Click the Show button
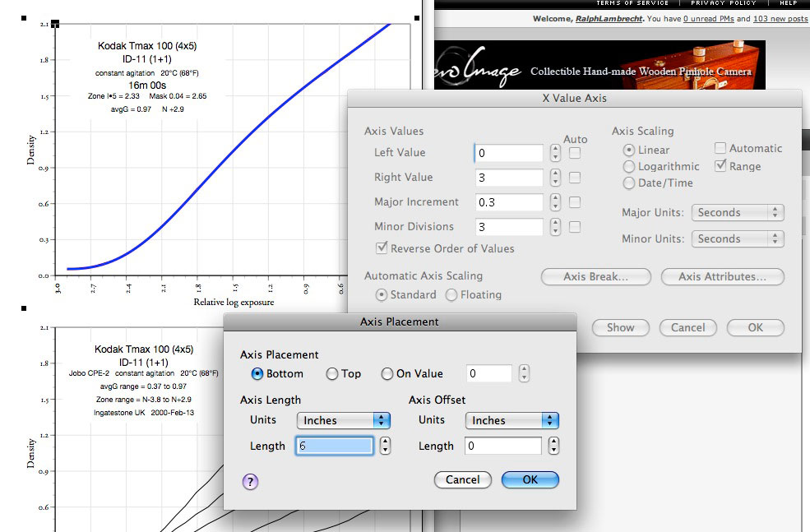This screenshot has height=532, width=810. pos(620,327)
